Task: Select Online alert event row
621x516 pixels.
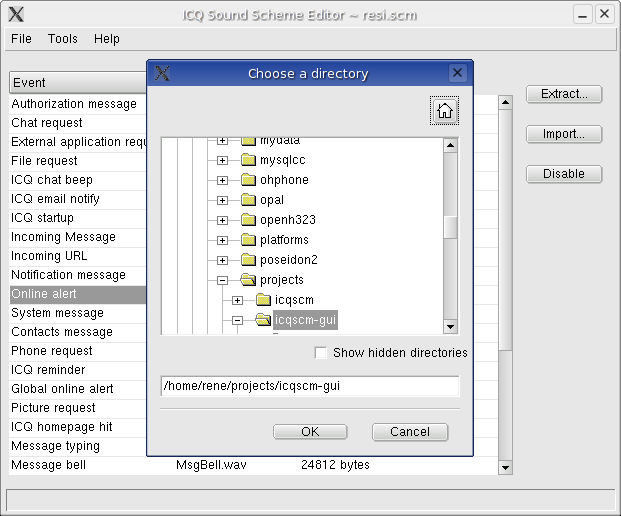Action: tap(78, 294)
